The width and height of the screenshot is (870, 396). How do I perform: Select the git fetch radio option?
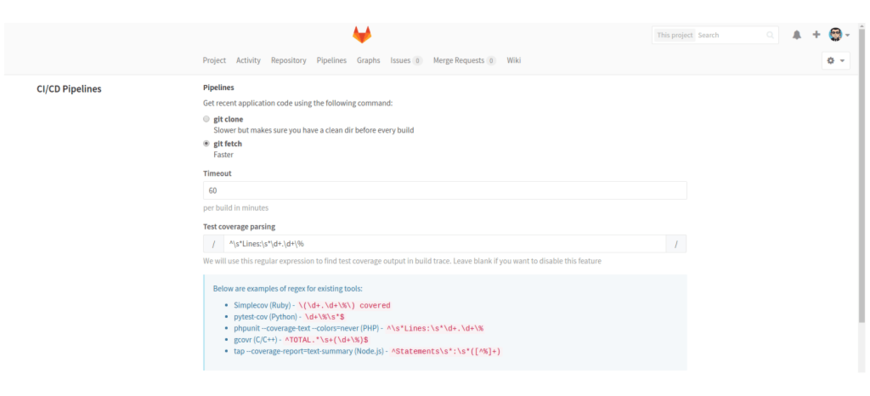click(x=206, y=144)
